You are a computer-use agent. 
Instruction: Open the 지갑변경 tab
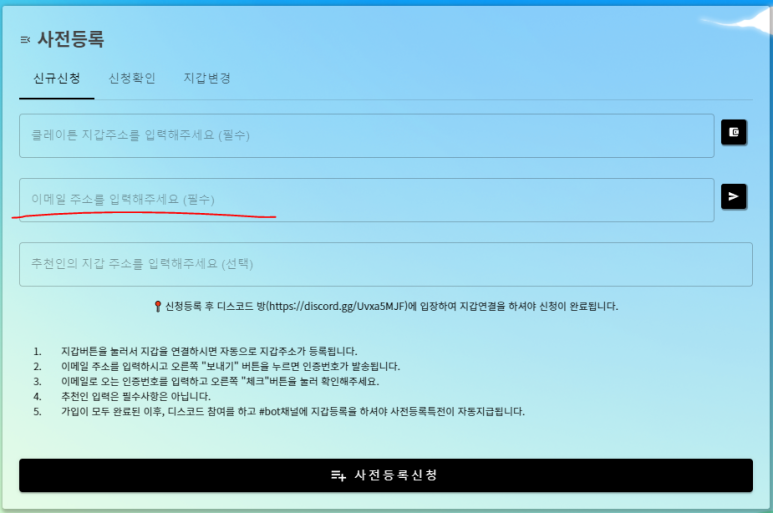207,78
